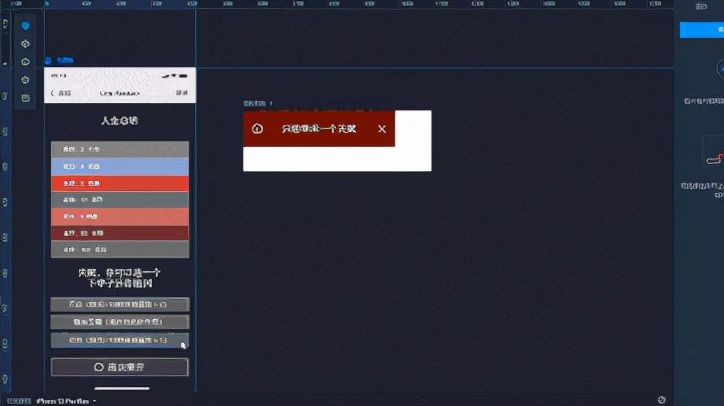724x406 pixels.
Task: Click the blue highlighted third option button
Action: pyautogui.click(x=120, y=340)
